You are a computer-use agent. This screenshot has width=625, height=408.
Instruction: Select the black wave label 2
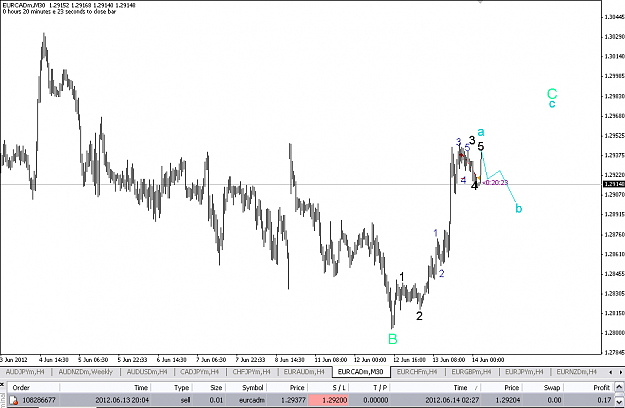click(x=419, y=316)
